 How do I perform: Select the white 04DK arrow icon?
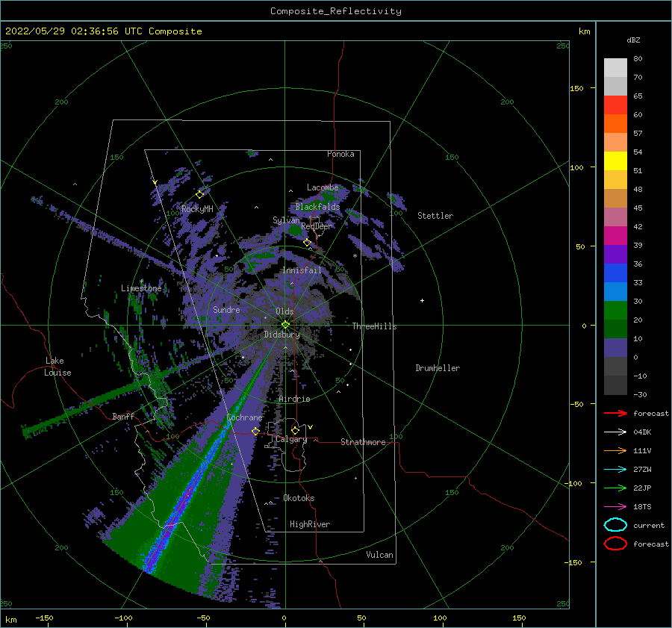(x=615, y=432)
